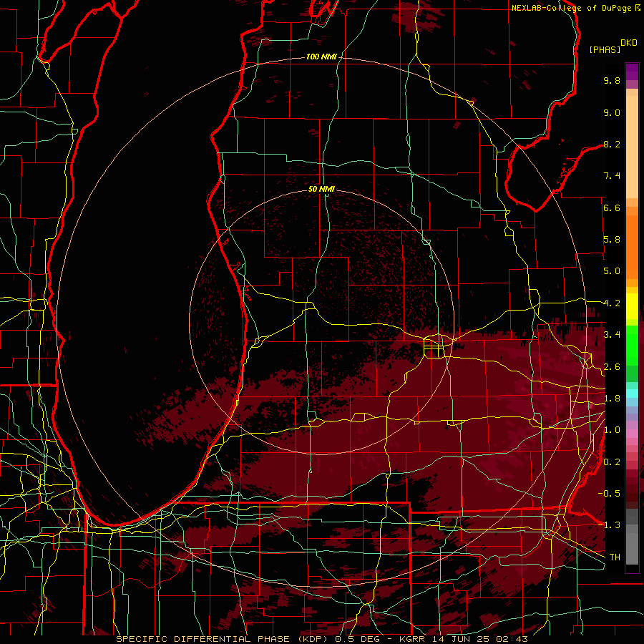
Task: Pick the cyan segment of color scale
Action: tap(632, 394)
